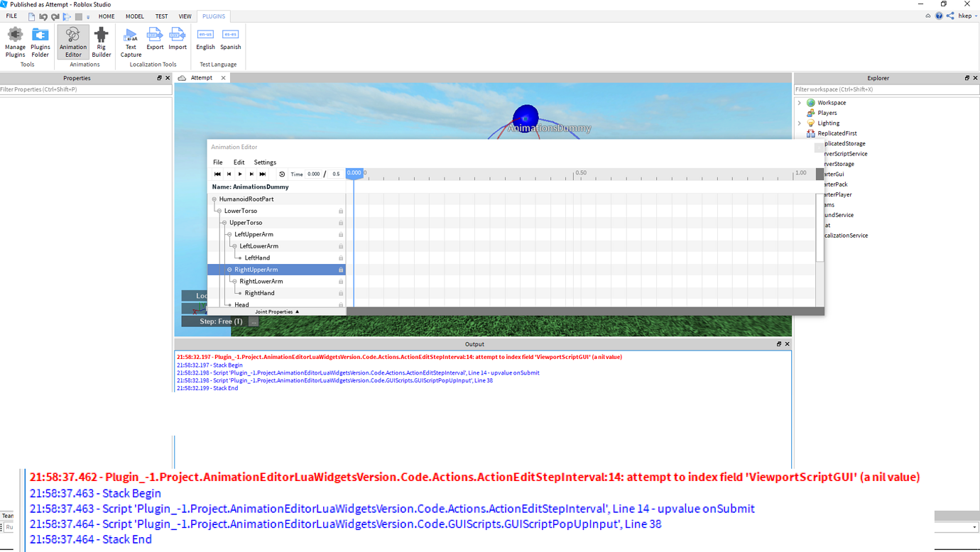Jump to animation start
The width and height of the screenshot is (980, 552).
point(217,174)
